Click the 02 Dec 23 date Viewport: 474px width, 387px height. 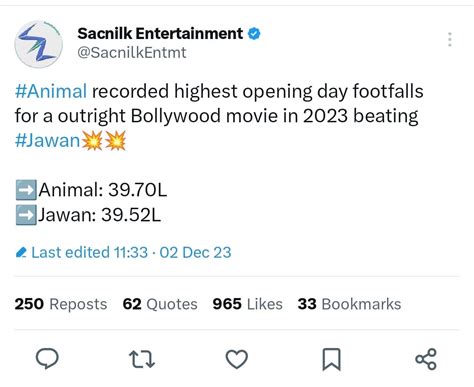tap(195, 252)
